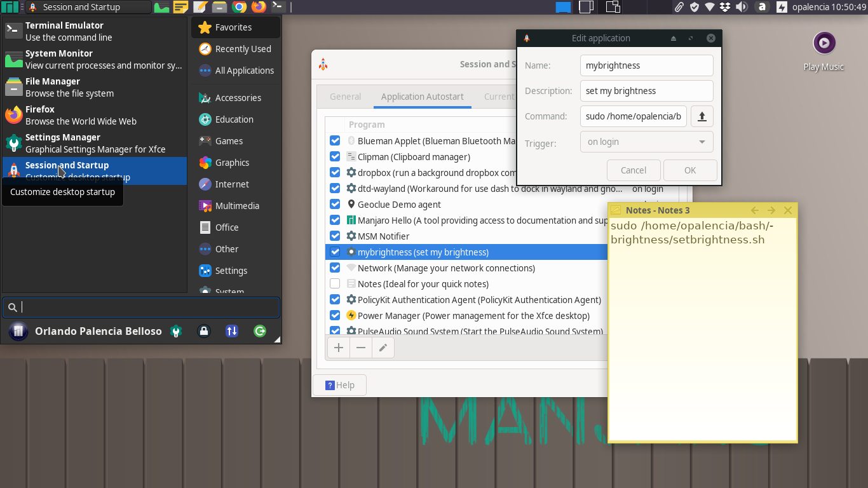Viewport: 868px width, 488px height.
Task: Enable the Notes autostart checkbox
Action: pos(335,283)
